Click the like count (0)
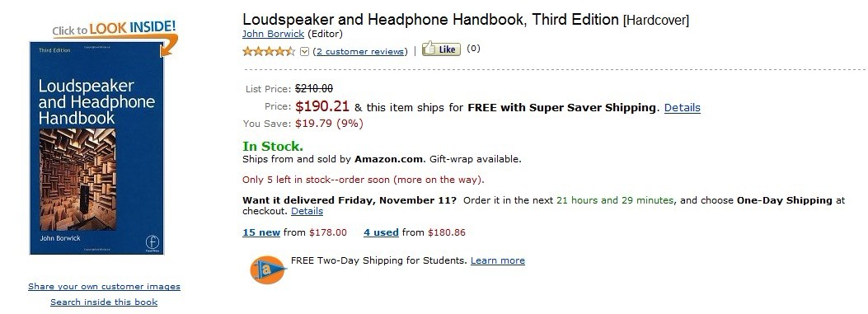 [473, 48]
